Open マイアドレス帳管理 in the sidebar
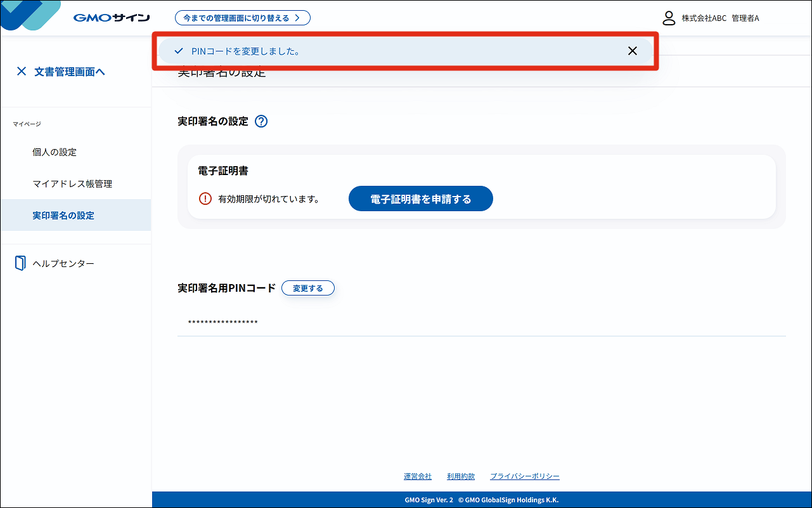Viewport: 812px width, 508px height. pyautogui.click(x=72, y=184)
